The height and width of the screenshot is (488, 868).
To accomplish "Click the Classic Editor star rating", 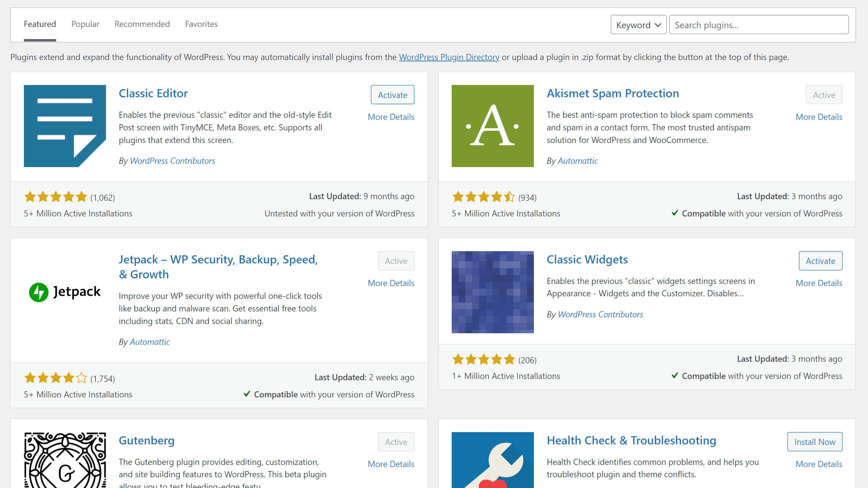I will [56, 197].
